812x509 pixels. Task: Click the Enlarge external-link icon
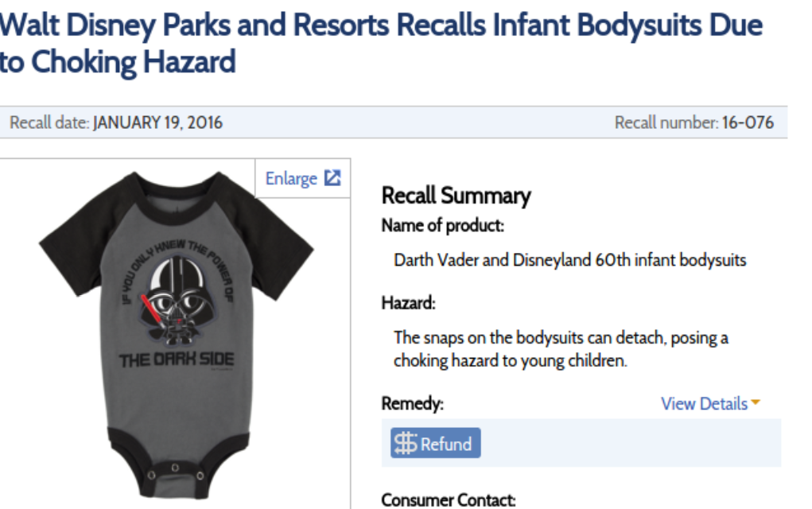tap(333, 178)
